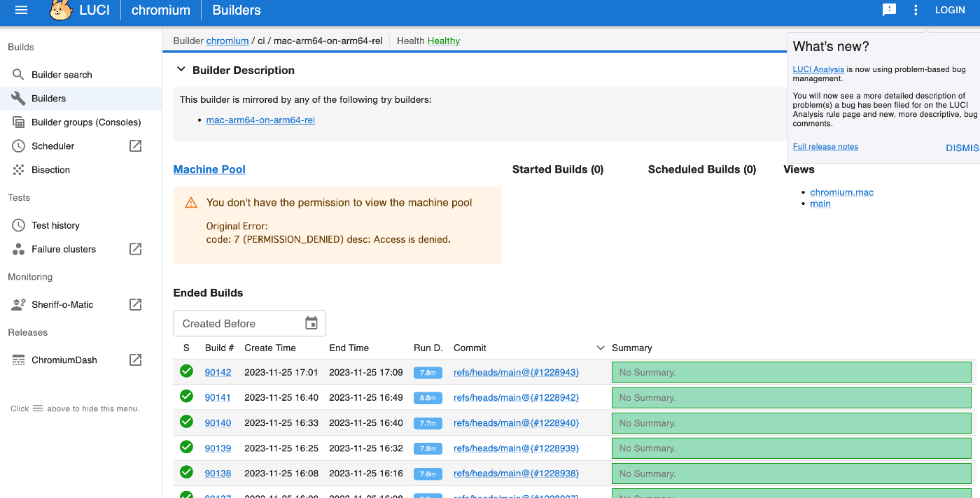Open commit refs/heads/main@{#1228938} link
This screenshot has width=980, height=498.
click(517, 473)
